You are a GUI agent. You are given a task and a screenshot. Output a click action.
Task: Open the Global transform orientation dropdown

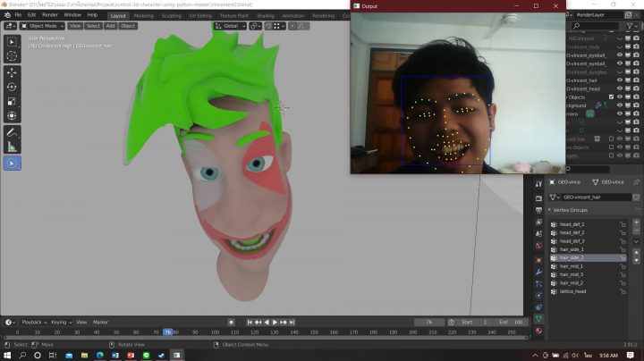pyautogui.click(x=232, y=26)
